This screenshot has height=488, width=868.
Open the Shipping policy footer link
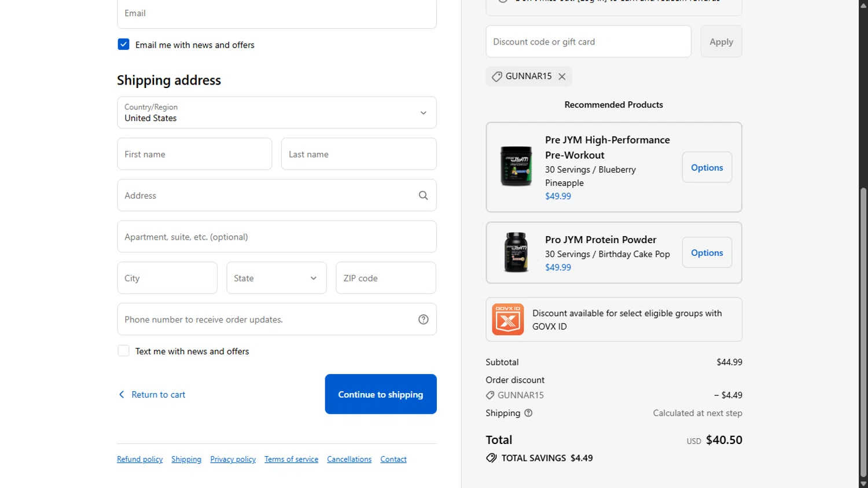186,459
